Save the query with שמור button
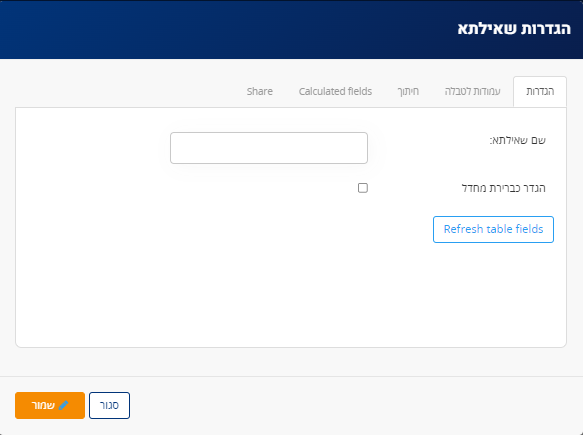Image resolution: width=583 pixels, height=435 pixels. [x=50, y=405]
